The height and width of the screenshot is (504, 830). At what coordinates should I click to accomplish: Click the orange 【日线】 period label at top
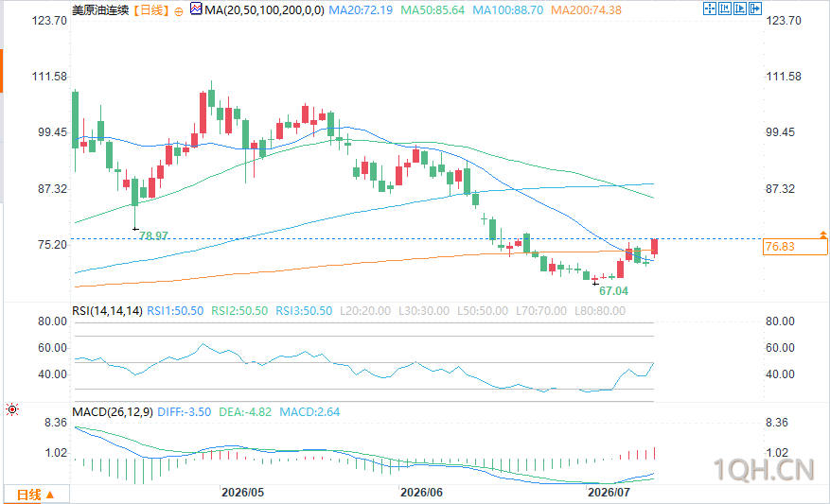point(150,10)
